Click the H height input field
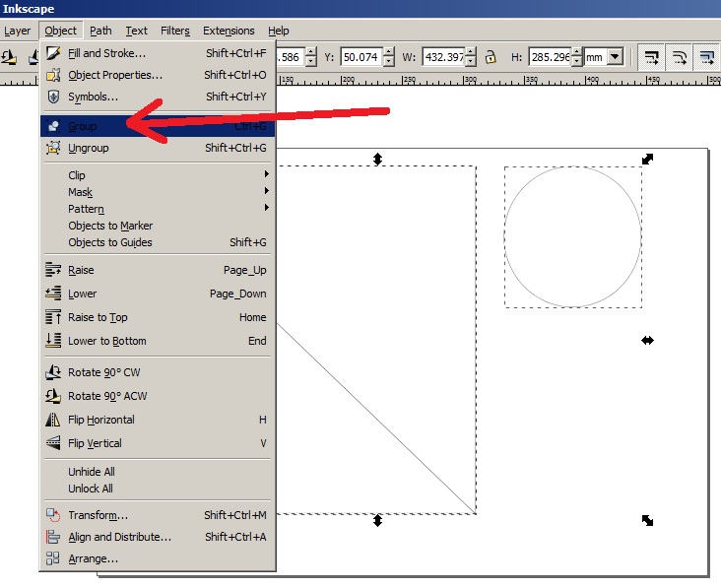This screenshot has height=588, width=721. (x=550, y=57)
